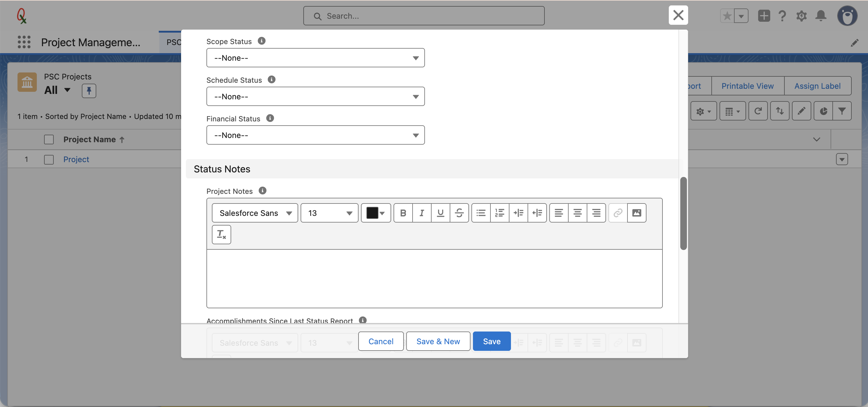
Task: Open the list view controls gear menu
Action: pos(704,111)
